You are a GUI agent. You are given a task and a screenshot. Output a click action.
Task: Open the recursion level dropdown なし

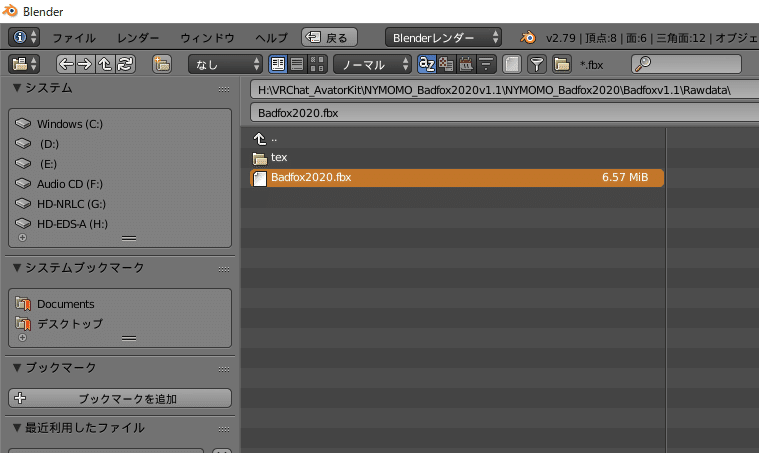coord(226,64)
